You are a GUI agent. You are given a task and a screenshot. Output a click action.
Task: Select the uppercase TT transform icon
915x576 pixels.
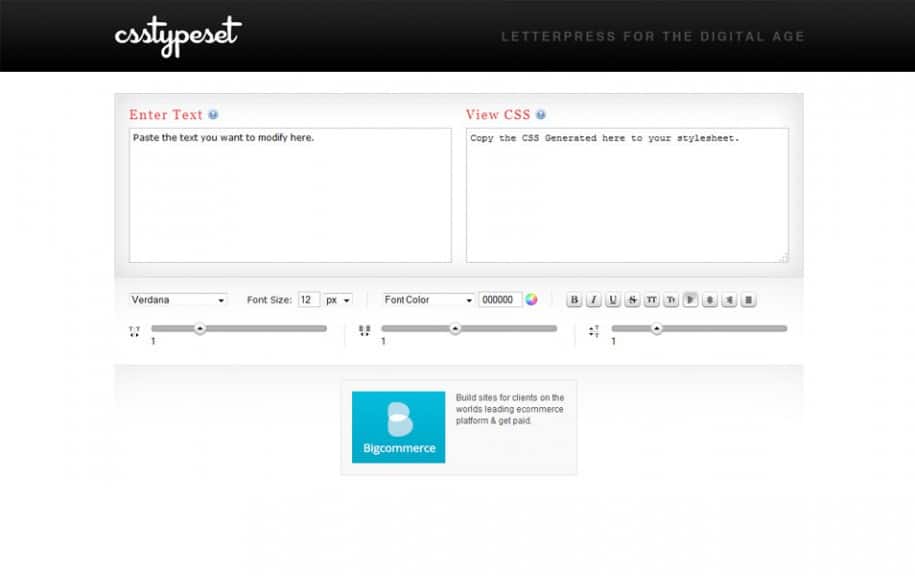pos(652,299)
